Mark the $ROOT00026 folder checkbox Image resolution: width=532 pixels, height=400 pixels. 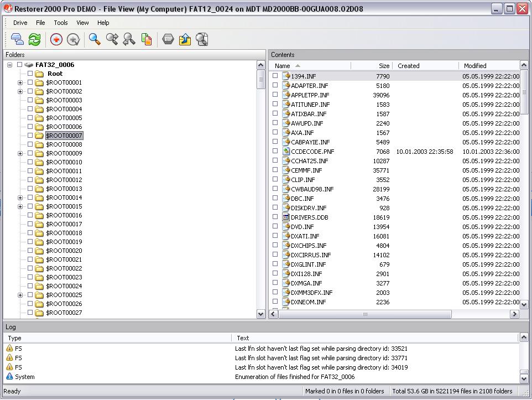click(x=30, y=303)
